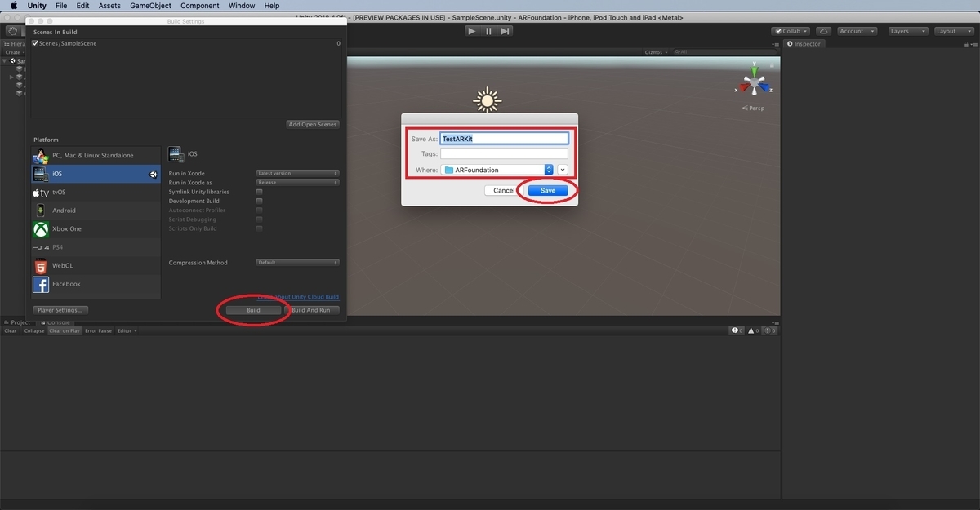Expand save dialog with chevron button
Screen dimensions: 980x510
563,170
